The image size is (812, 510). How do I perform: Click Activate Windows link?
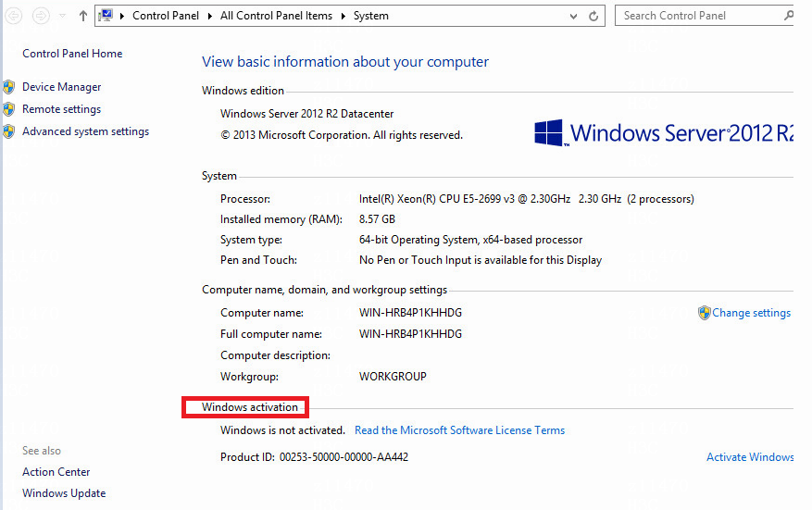[x=750, y=457]
